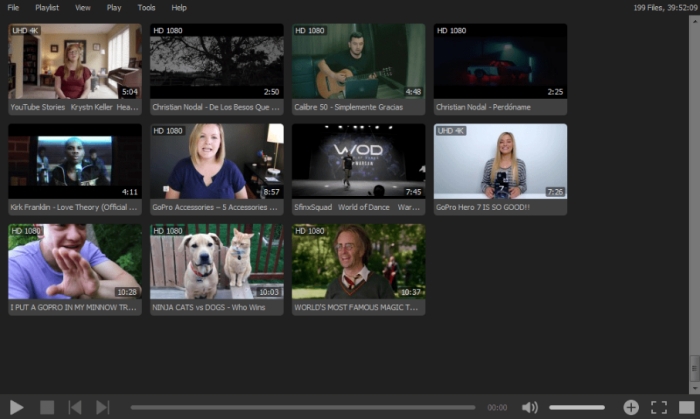Click the plus add-files icon
This screenshot has width=700, height=419.
click(631, 407)
